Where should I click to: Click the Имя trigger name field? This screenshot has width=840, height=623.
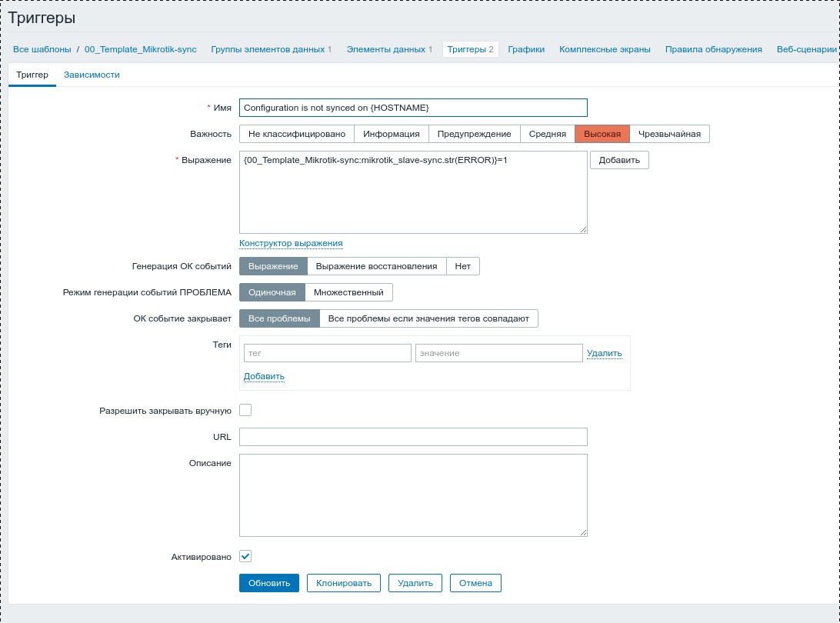(413, 108)
